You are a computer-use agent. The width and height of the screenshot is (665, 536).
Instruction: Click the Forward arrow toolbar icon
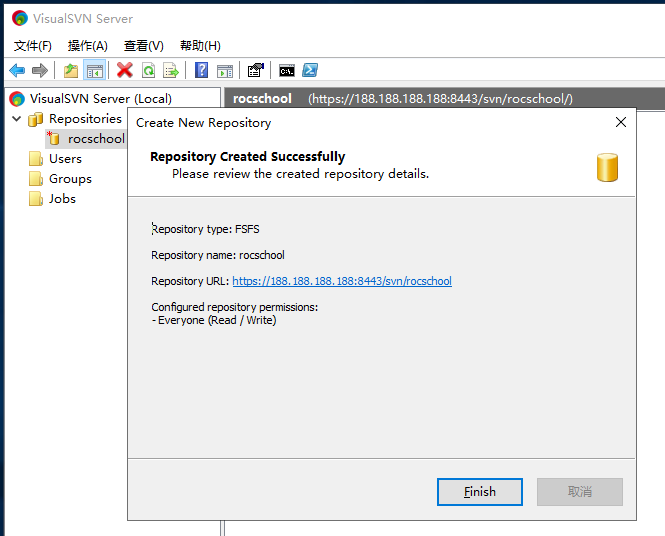pos(40,70)
